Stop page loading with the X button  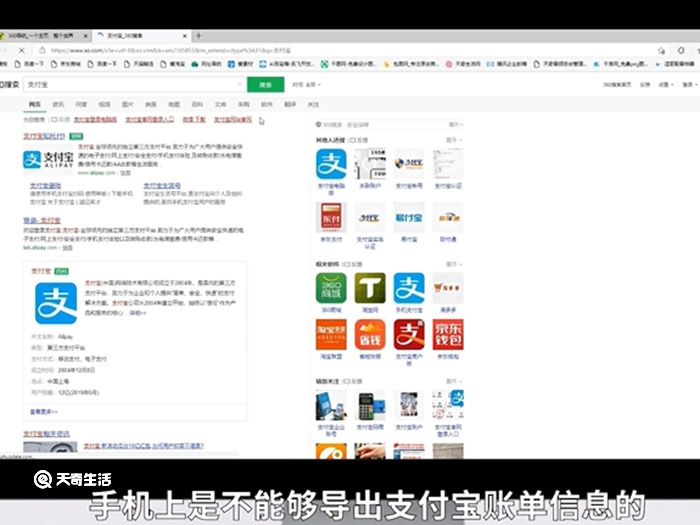[21, 50]
